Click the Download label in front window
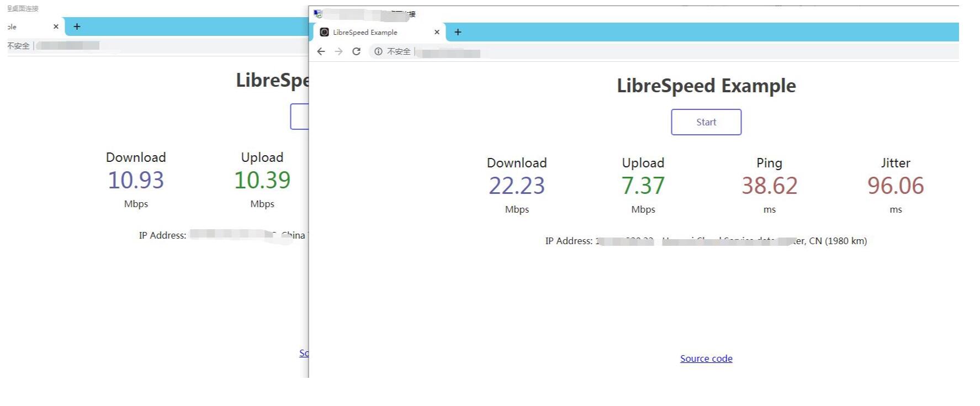This screenshot has height=406, width=980. [517, 163]
